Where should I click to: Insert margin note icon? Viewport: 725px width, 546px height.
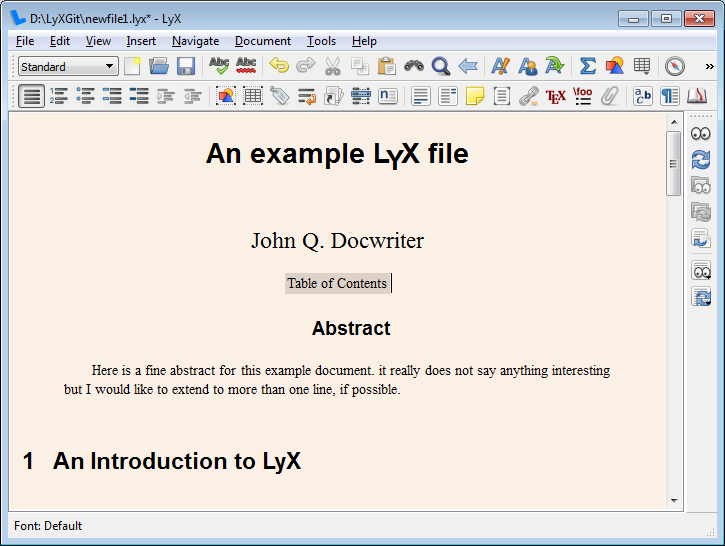point(448,96)
